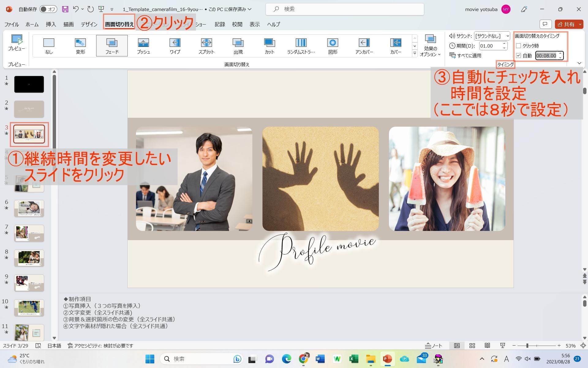
Task: Switch to Normal view icon in status bar
Action: [x=457, y=346]
